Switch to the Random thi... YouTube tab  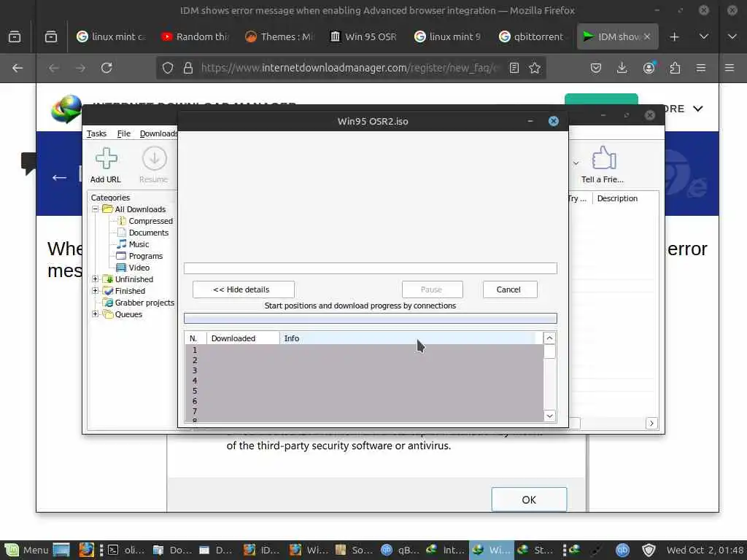[x=196, y=36]
